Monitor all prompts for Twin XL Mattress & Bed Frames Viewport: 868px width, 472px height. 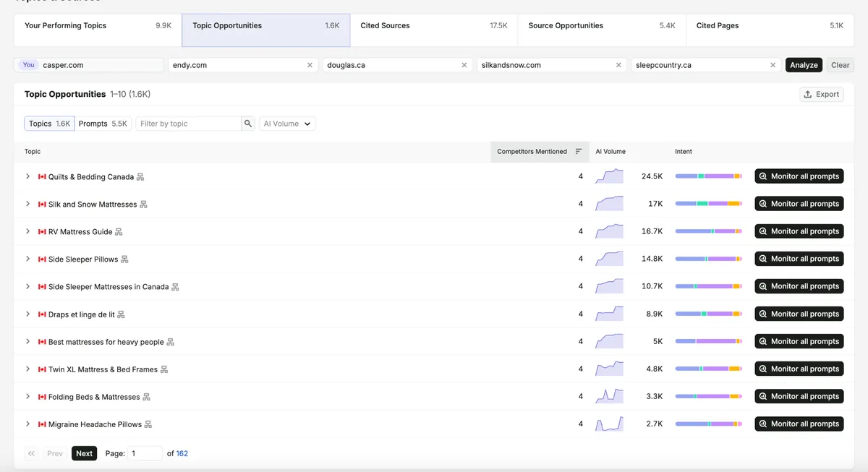(x=799, y=369)
